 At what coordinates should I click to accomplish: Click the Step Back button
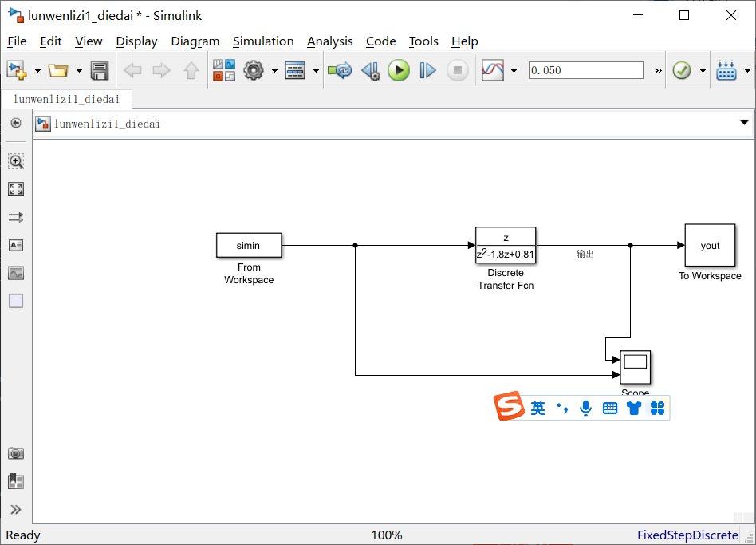click(371, 70)
